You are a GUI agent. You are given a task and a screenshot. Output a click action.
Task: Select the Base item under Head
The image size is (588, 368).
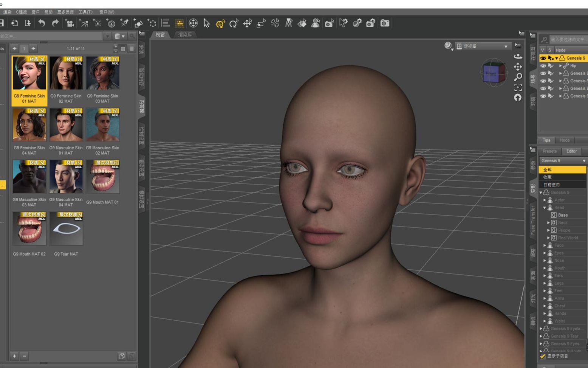tap(563, 215)
